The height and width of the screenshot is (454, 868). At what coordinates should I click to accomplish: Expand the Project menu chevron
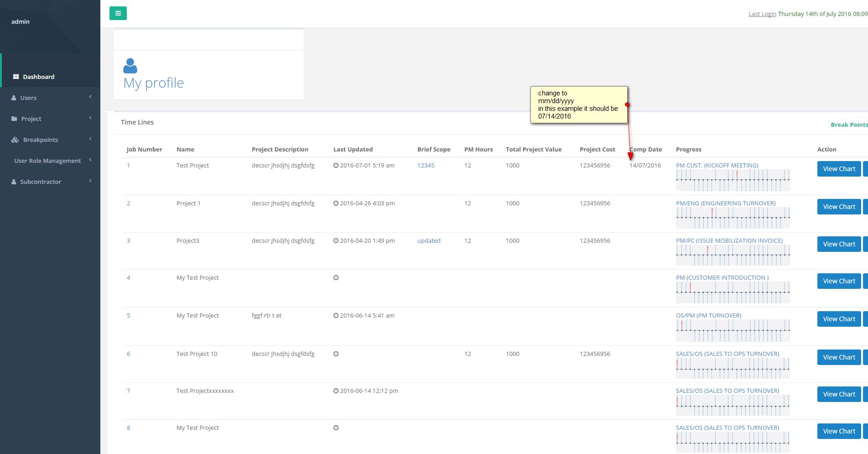coord(90,118)
